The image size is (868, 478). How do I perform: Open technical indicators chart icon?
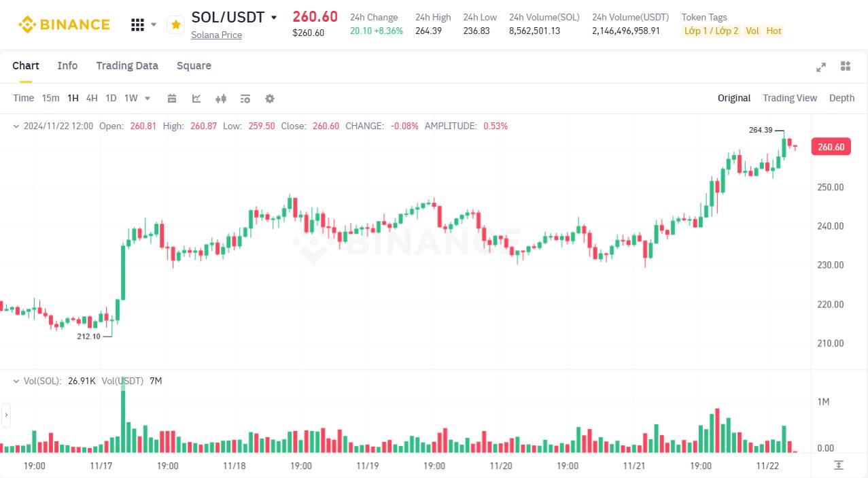tap(196, 99)
